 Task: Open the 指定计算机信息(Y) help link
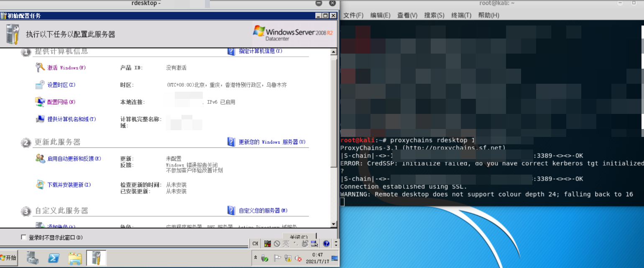261,51
